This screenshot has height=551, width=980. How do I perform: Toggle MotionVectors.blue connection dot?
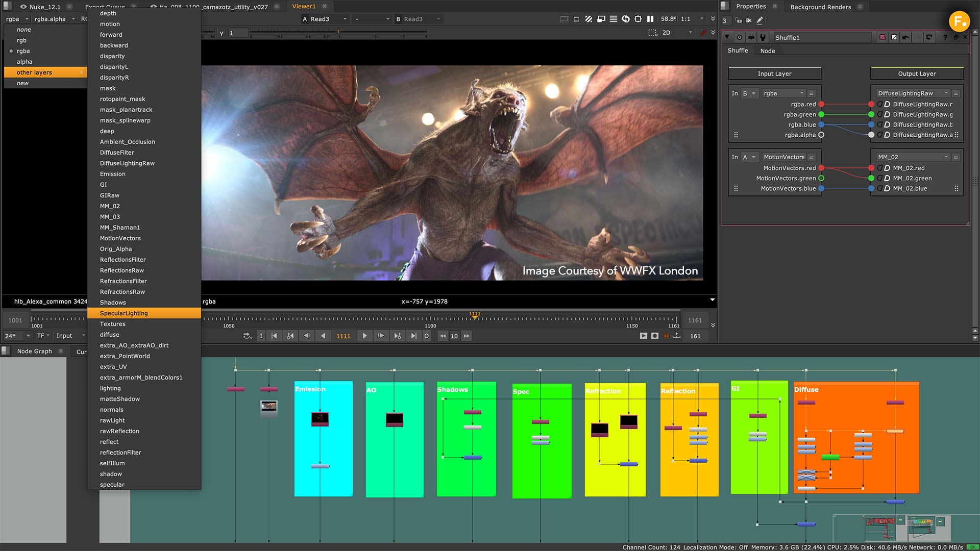coord(822,188)
